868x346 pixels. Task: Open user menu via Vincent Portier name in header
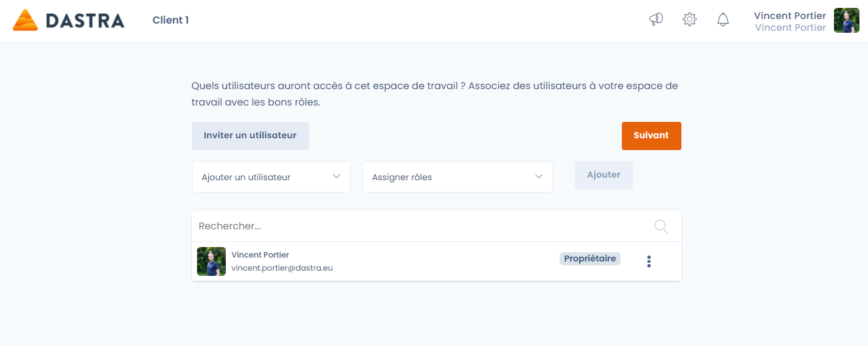(789, 16)
